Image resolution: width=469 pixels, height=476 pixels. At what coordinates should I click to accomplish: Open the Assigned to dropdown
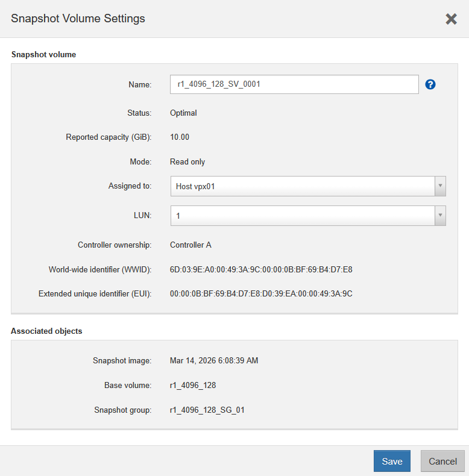[x=308, y=186]
